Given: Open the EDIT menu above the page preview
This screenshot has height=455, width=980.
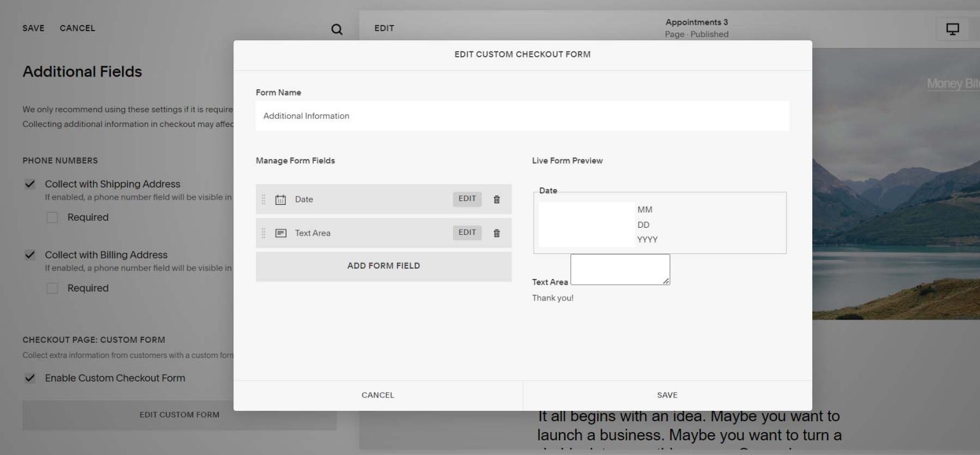Looking at the screenshot, I should pos(383,28).
